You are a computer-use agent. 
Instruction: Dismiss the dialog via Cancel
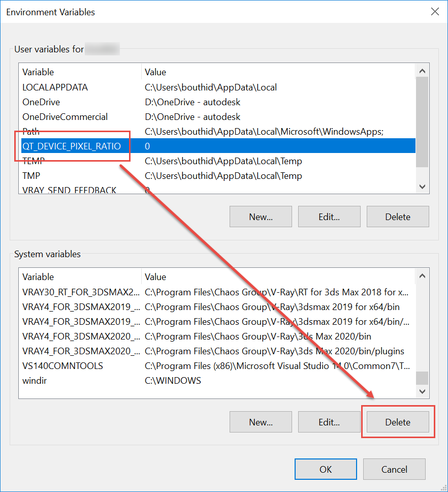pos(394,469)
